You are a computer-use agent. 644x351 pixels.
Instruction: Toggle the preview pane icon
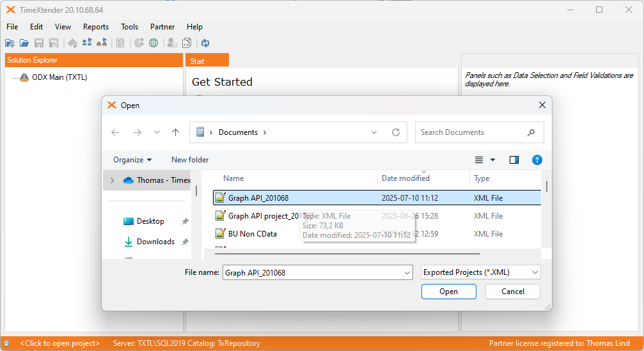click(x=514, y=160)
